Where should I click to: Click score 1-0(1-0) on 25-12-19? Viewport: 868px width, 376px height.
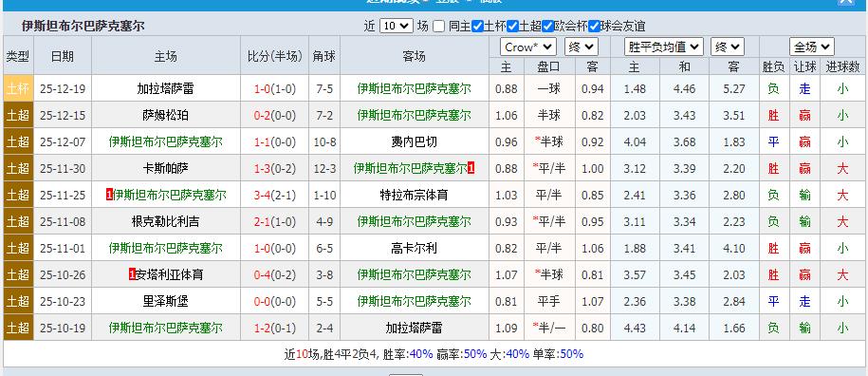(x=275, y=88)
